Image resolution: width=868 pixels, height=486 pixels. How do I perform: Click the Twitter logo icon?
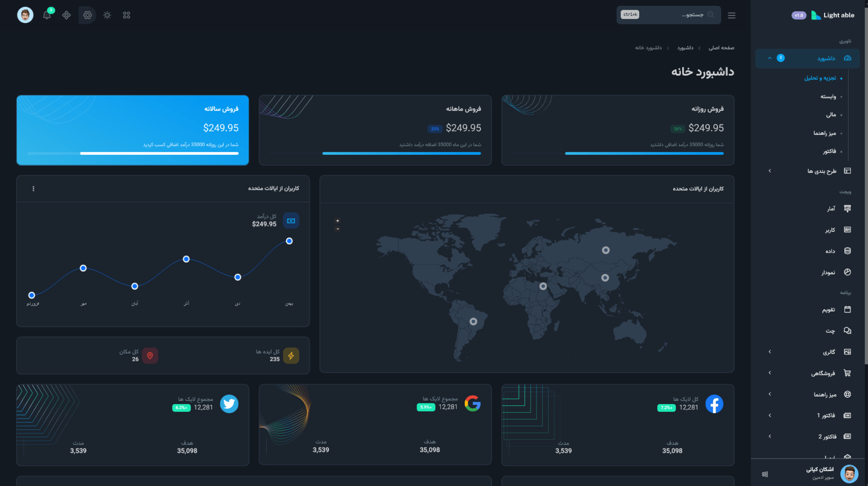point(229,404)
